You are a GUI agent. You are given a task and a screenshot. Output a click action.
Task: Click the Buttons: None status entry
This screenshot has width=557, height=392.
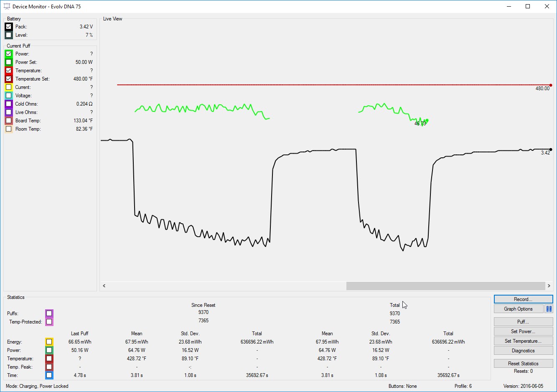402,386
